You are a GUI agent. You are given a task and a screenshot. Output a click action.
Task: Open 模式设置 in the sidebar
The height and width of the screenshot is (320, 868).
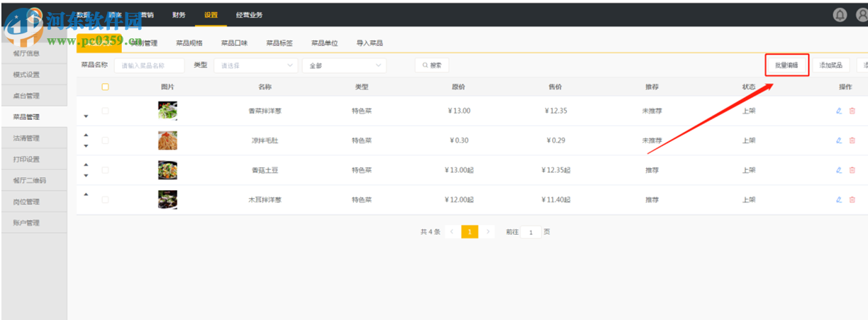tap(34, 75)
